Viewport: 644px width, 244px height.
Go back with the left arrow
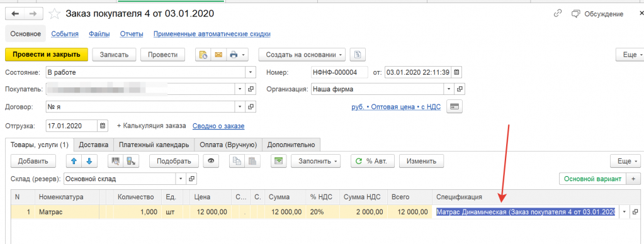point(15,14)
